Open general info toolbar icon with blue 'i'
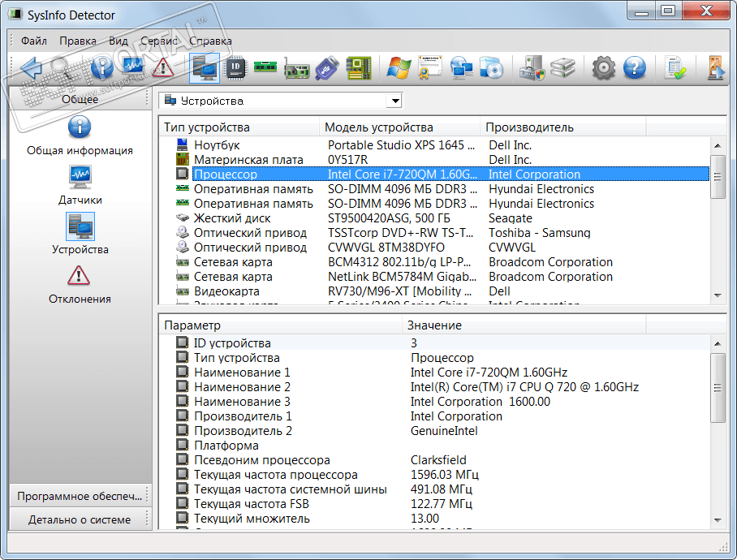This screenshot has height=560, width=737. (x=101, y=67)
